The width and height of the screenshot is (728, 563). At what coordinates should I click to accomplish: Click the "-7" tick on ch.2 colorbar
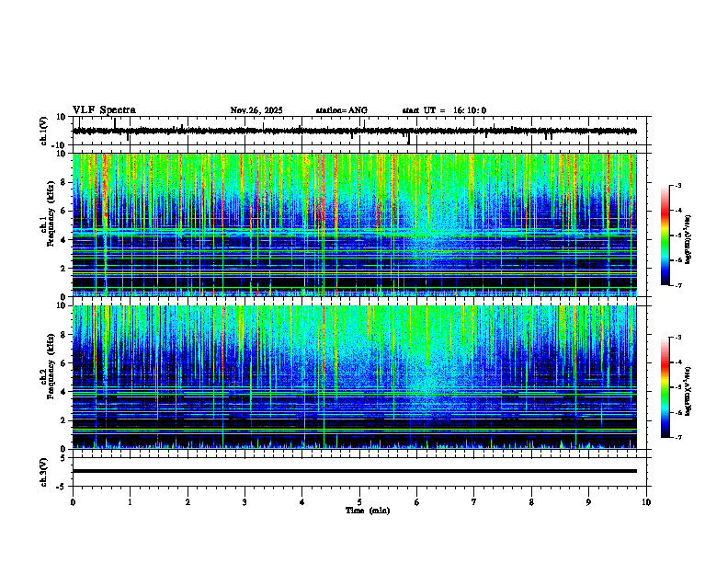pos(677,437)
